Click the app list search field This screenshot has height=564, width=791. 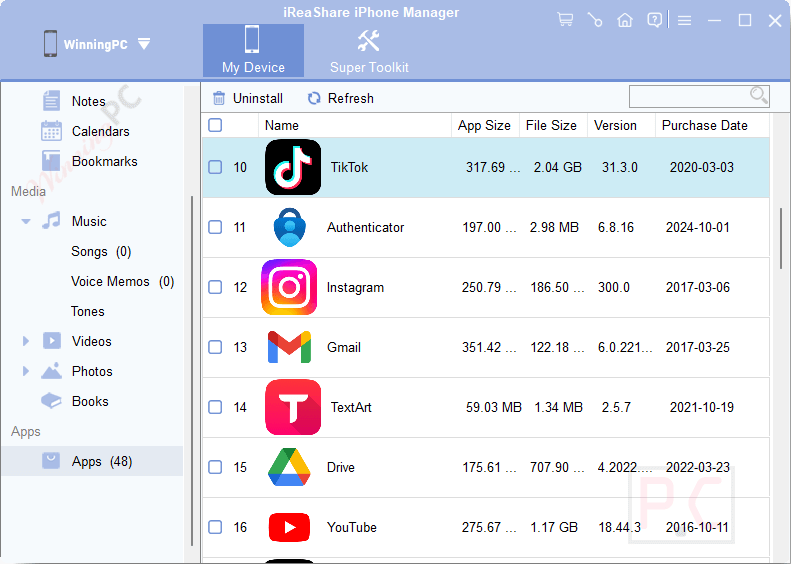click(699, 96)
